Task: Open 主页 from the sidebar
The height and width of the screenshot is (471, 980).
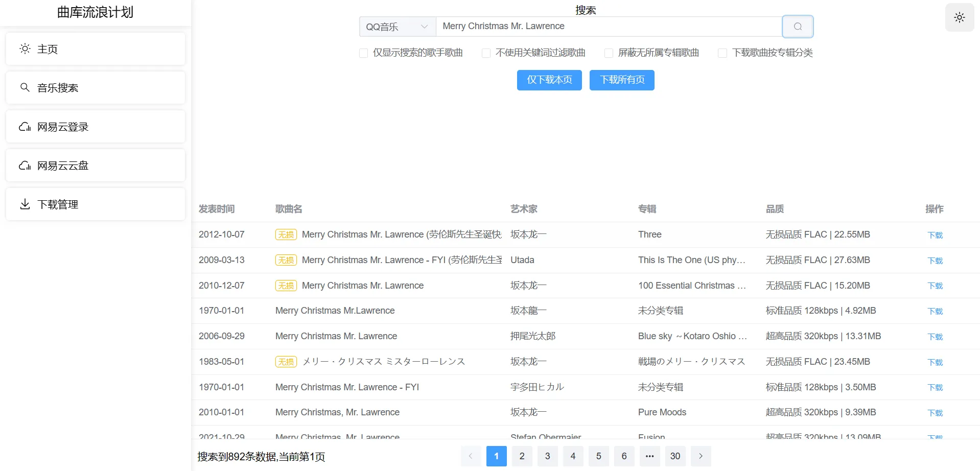Action: coord(96,49)
